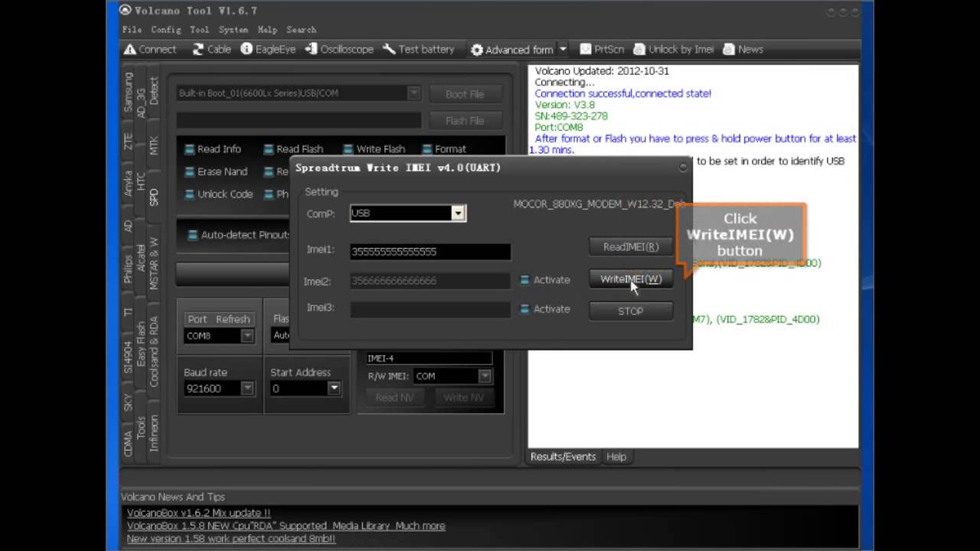Click Test battery wrench icon

pyautogui.click(x=389, y=49)
